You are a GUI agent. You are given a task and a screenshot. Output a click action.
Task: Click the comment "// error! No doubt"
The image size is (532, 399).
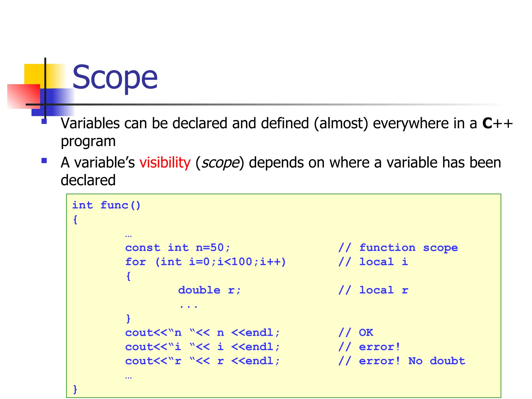click(x=402, y=361)
